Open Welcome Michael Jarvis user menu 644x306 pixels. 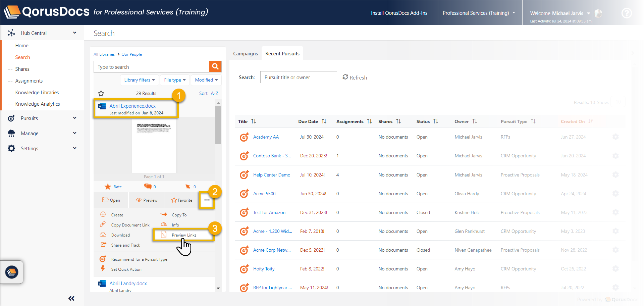560,13
